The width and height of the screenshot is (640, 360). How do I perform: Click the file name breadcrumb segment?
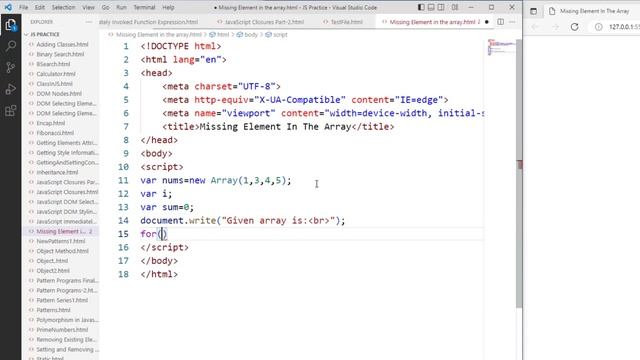(159, 35)
